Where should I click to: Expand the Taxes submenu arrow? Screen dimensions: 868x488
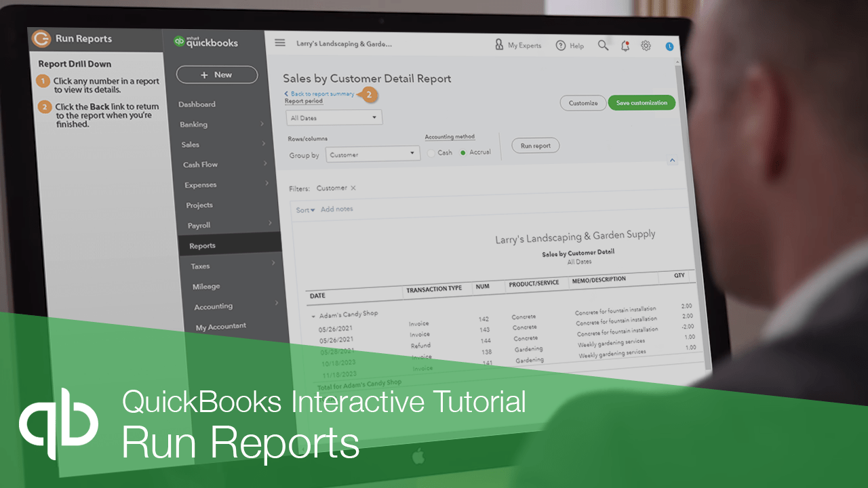tap(273, 263)
